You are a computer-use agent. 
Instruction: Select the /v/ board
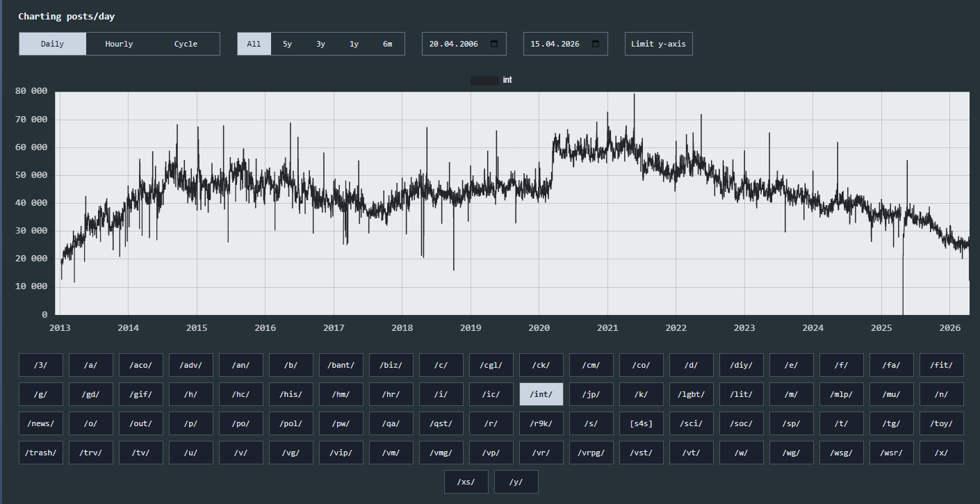point(242,453)
